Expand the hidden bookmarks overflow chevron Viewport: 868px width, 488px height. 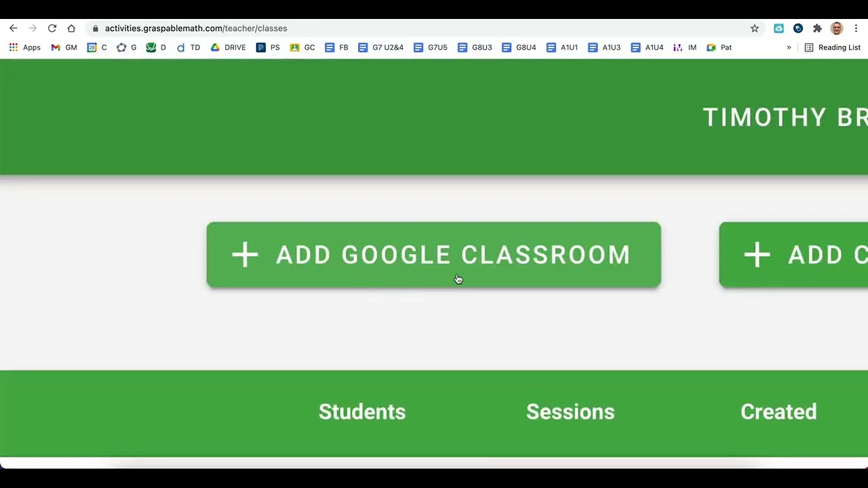(x=789, y=47)
